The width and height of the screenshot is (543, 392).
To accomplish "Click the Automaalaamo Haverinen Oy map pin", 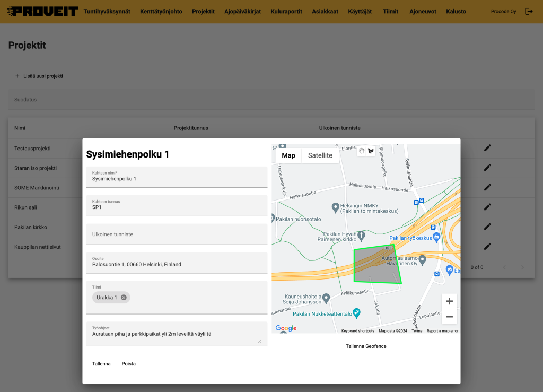I will click(422, 260).
